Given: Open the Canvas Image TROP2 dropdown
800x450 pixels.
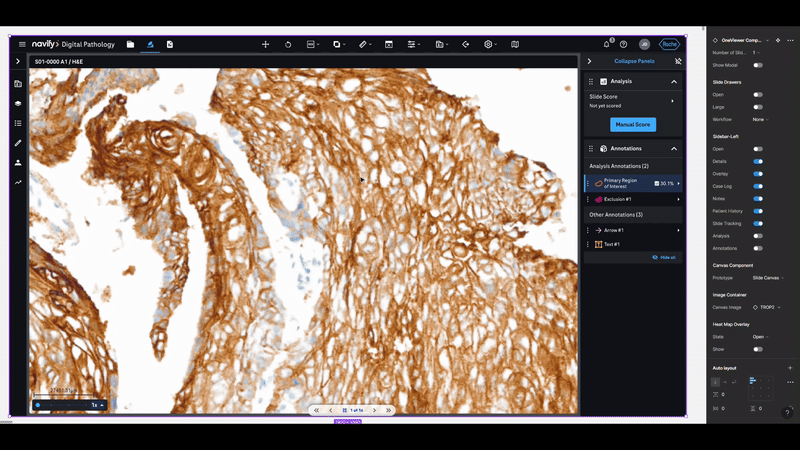Looking at the screenshot, I should pyautogui.click(x=767, y=308).
